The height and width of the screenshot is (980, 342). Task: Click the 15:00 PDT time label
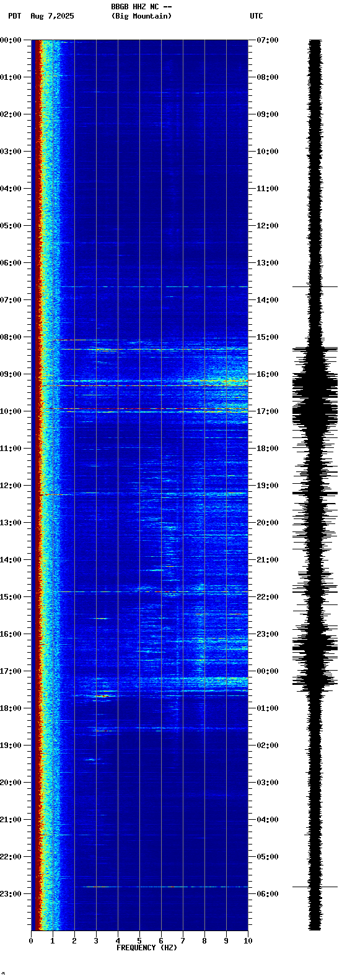click(x=11, y=597)
